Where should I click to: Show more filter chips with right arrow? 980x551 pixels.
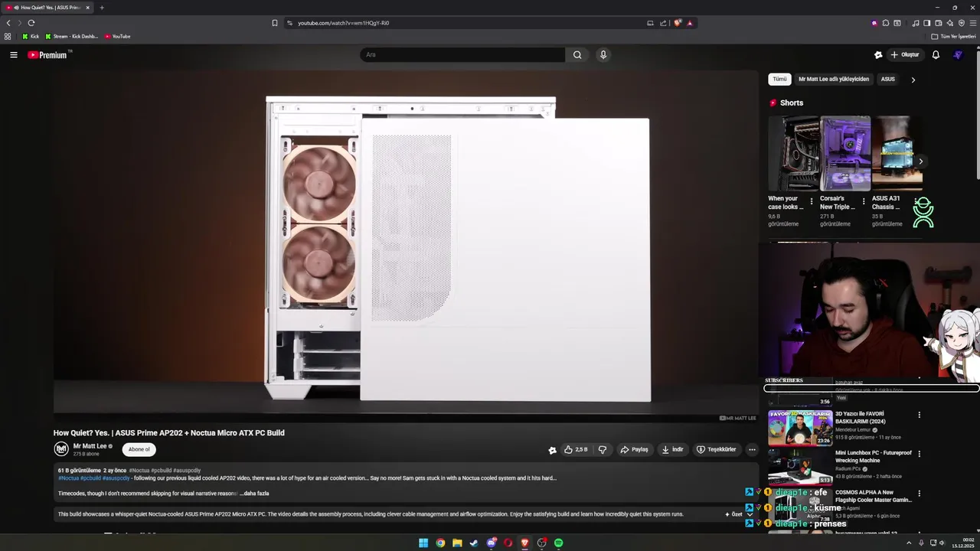tap(913, 80)
